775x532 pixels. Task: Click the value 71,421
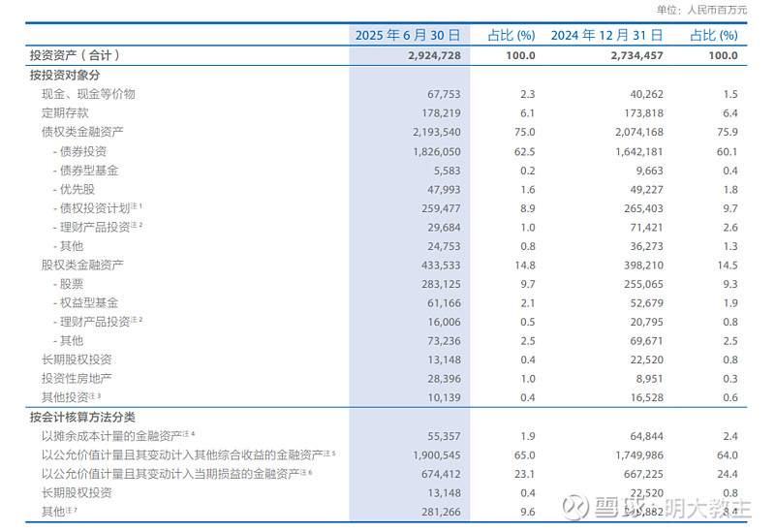click(x=646, y=228)
